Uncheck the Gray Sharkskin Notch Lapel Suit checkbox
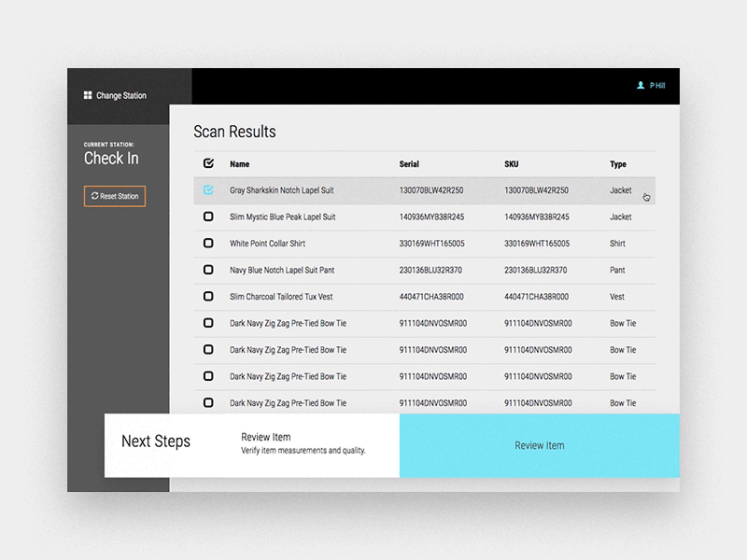747x560 pixels. 208,190
